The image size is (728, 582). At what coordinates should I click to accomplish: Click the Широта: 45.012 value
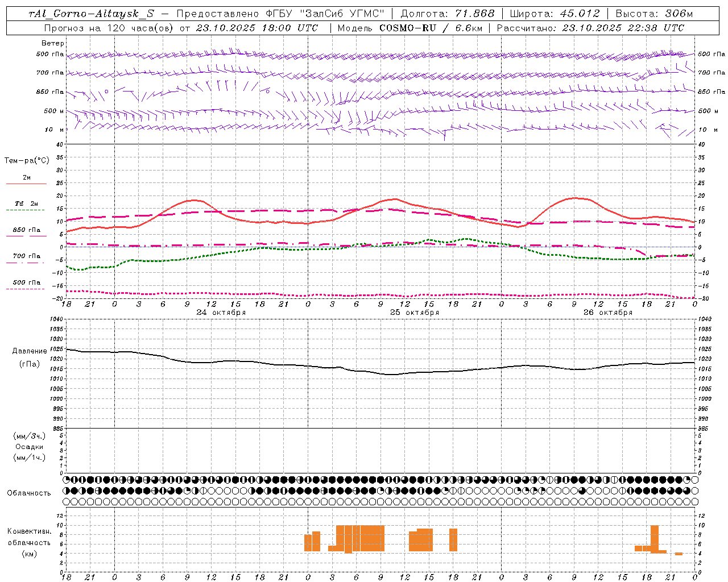pyautogui.click(x=555, y=14)
